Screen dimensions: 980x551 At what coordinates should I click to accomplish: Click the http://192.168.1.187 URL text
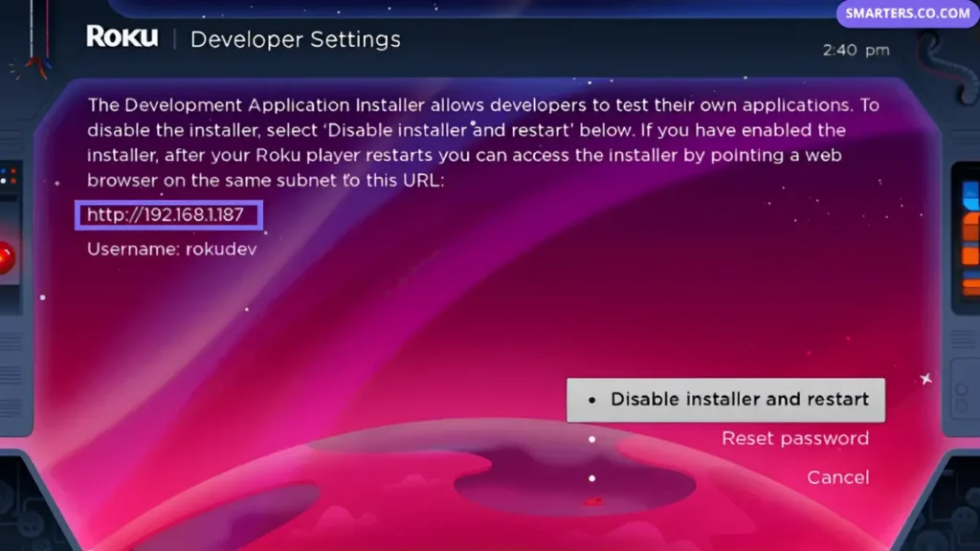click(x=166, y=215)
